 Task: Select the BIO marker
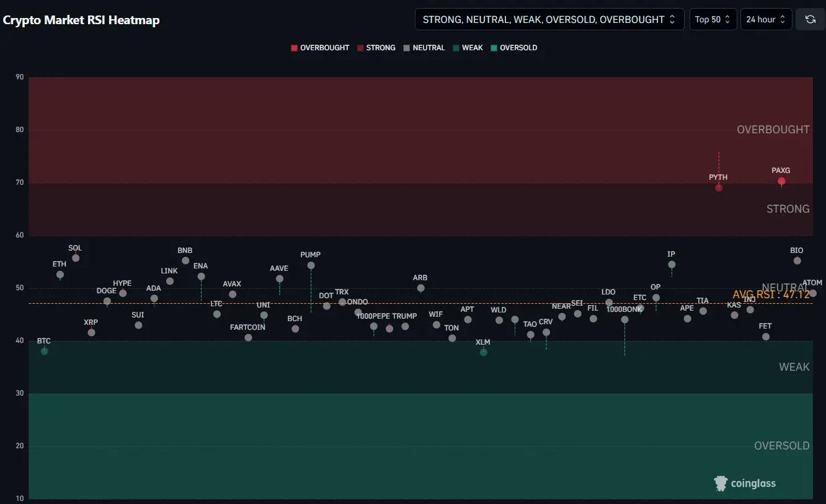pos(797,261)
